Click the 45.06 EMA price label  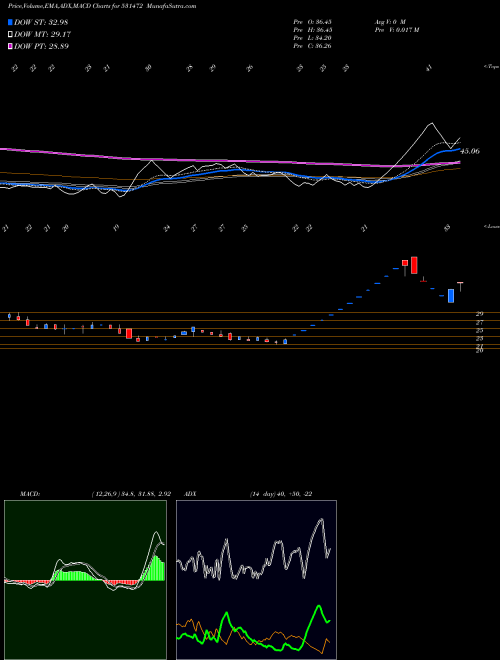click(470, 151)
